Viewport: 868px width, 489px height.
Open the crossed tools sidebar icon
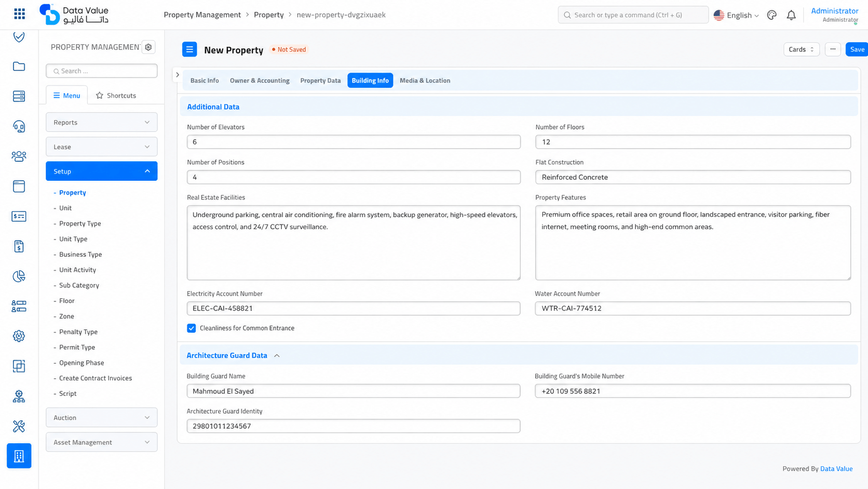[x=19, y=426]
